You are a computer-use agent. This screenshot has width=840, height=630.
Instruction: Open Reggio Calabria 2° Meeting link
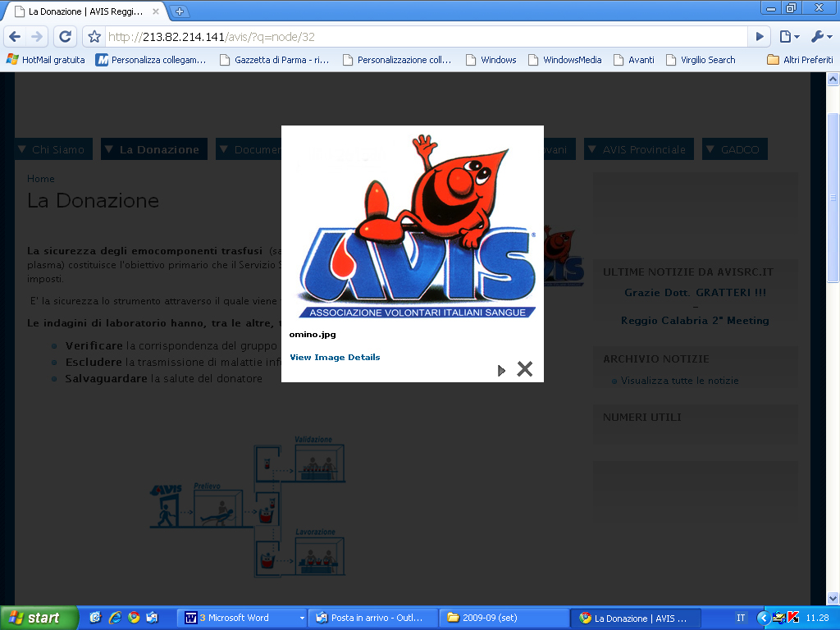pyautogui.click(x=696, y=321)
